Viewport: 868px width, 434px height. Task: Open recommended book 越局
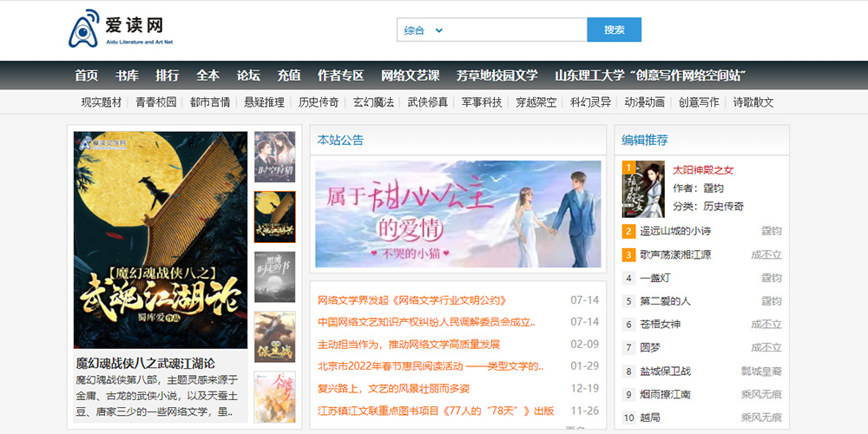tap(650, 418)
